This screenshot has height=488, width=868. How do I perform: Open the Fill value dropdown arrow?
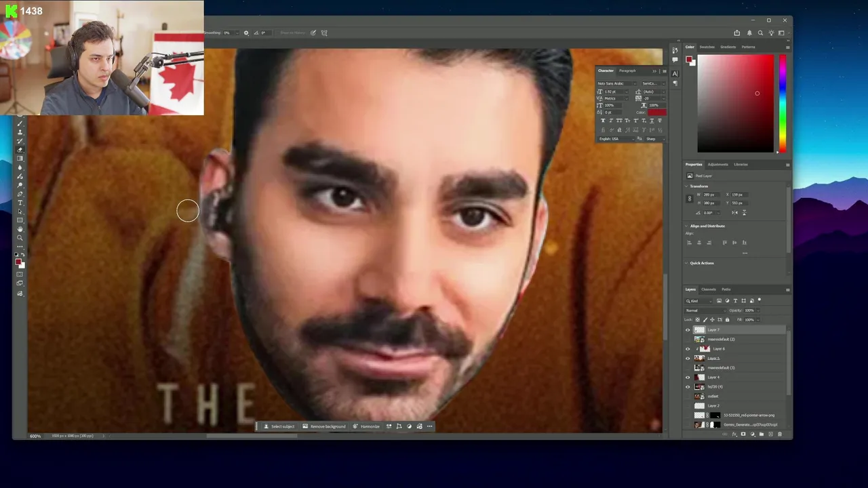tap(758, 319)
